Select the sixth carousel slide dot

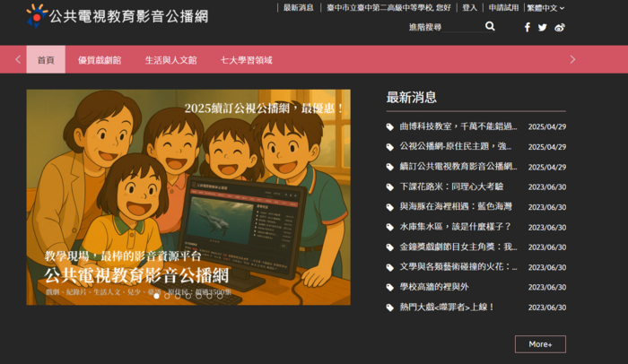209,296
